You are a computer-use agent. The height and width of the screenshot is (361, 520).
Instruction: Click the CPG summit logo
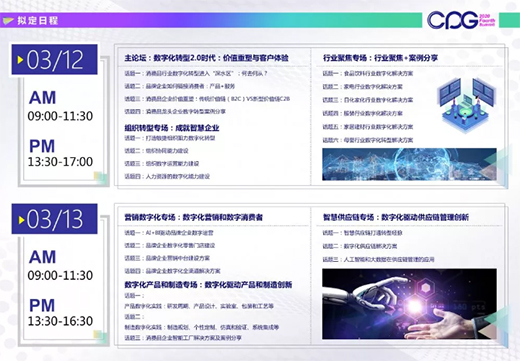tap(461, 20)
